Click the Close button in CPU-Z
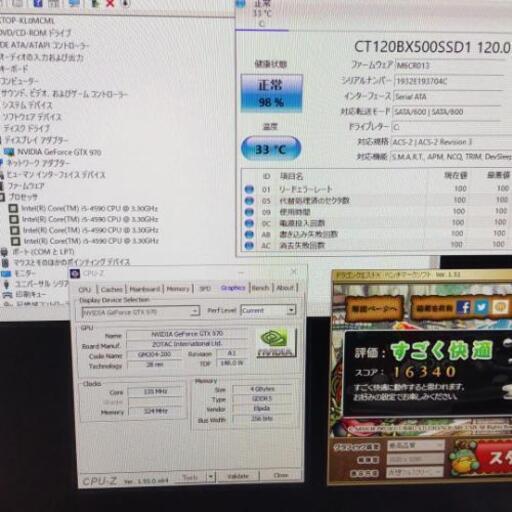This screenshot has width=512, height=512. [281, 475]
